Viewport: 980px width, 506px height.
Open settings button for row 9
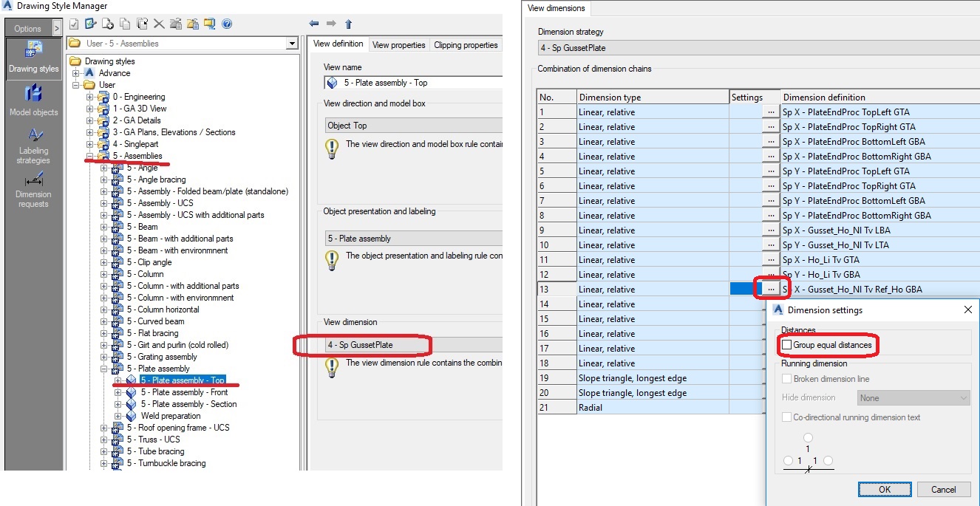[771, 230]
